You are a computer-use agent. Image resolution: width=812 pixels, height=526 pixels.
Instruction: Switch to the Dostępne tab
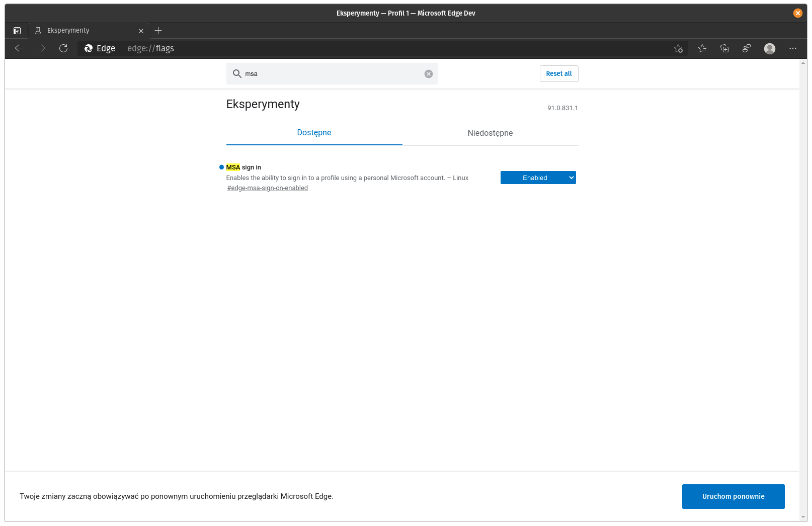[314, 133]
